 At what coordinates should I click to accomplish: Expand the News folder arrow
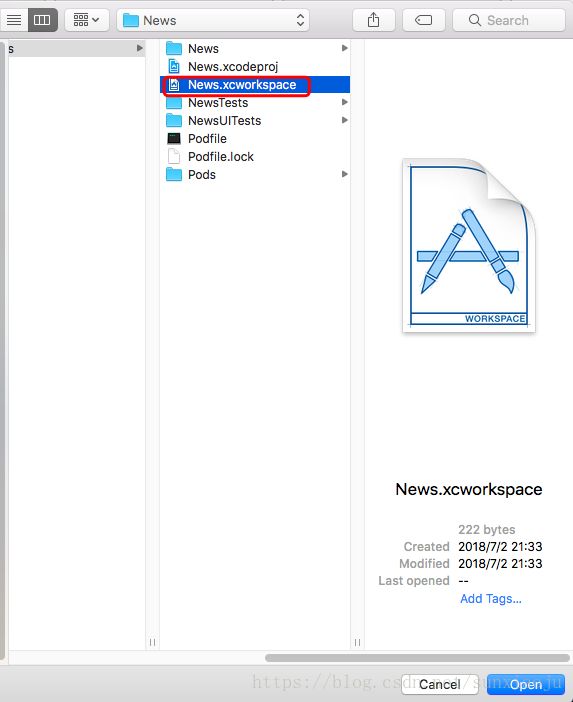pyautogui.click(x=344, y=48)
